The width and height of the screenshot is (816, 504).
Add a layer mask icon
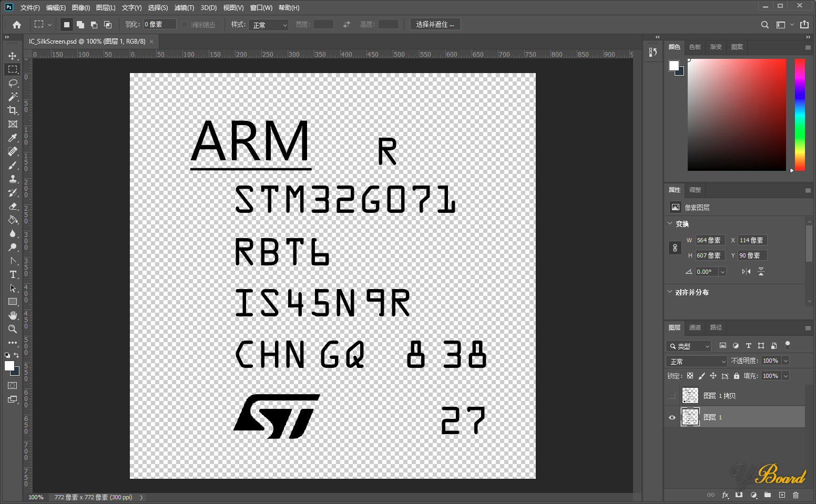[739, 495]
